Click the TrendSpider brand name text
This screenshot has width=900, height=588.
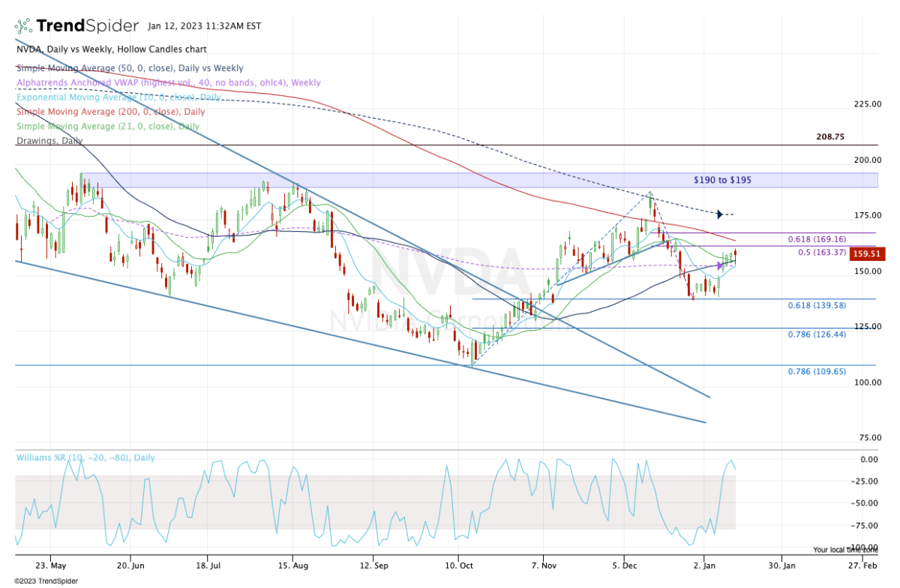[x=88, y=26]
